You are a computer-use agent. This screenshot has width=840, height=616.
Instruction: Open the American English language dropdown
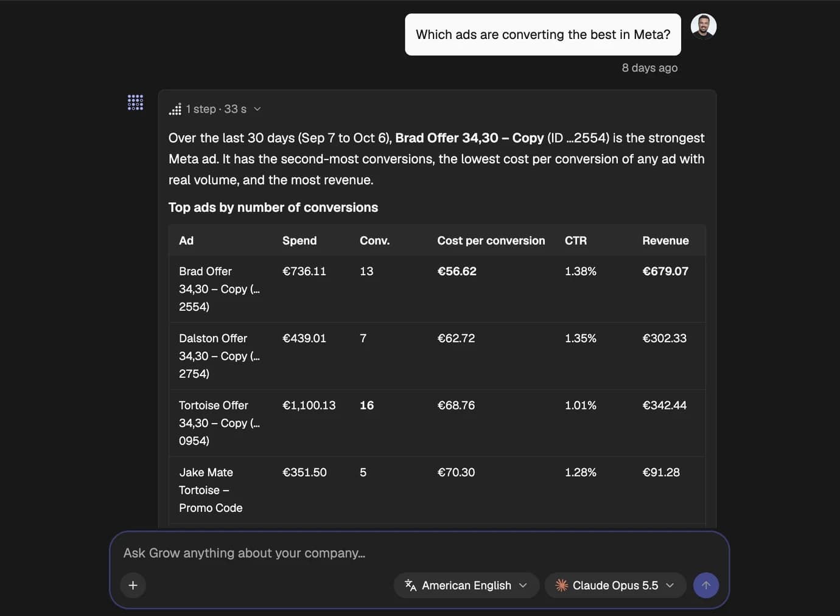pyautogui.click(x=466, y=585)
